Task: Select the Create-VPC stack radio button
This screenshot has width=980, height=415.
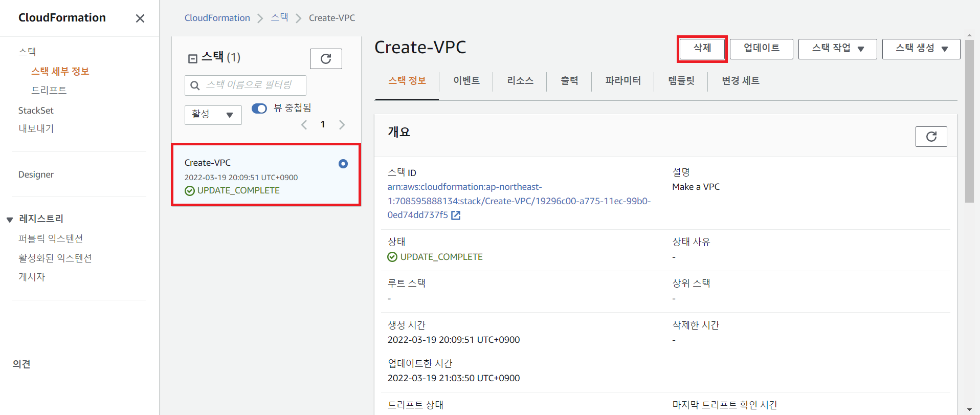Action: tap(343, 164)
